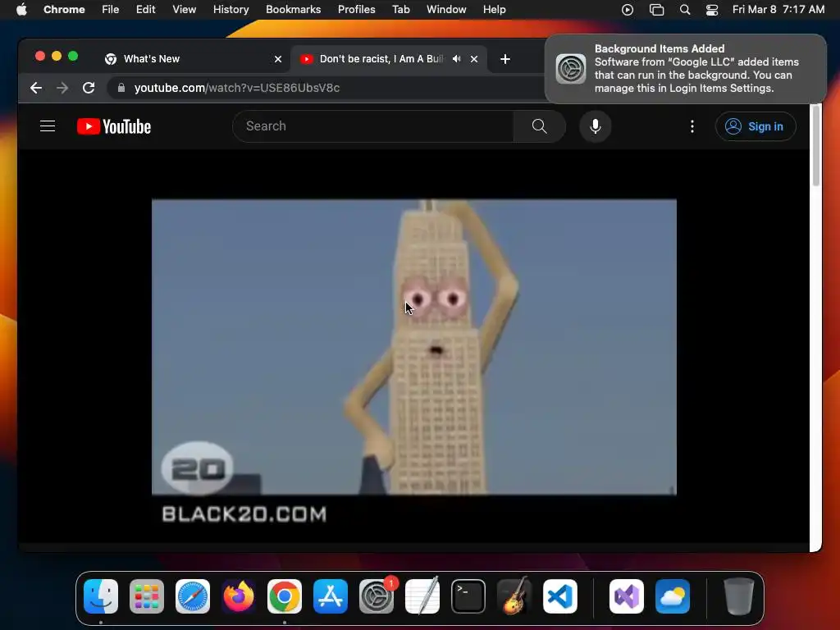Go forward in browser history
840x630 pixels.
(62, 88)
